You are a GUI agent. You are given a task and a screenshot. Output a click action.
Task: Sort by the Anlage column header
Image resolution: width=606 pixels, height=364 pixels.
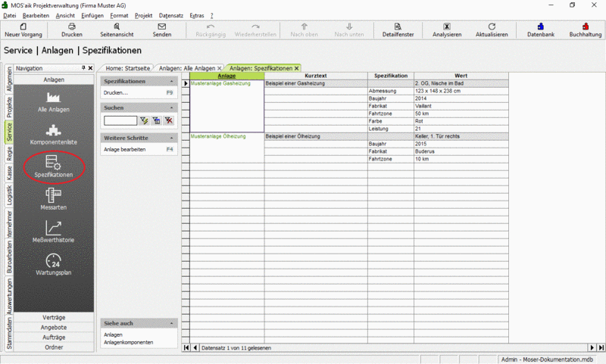[x=226, y=76]
